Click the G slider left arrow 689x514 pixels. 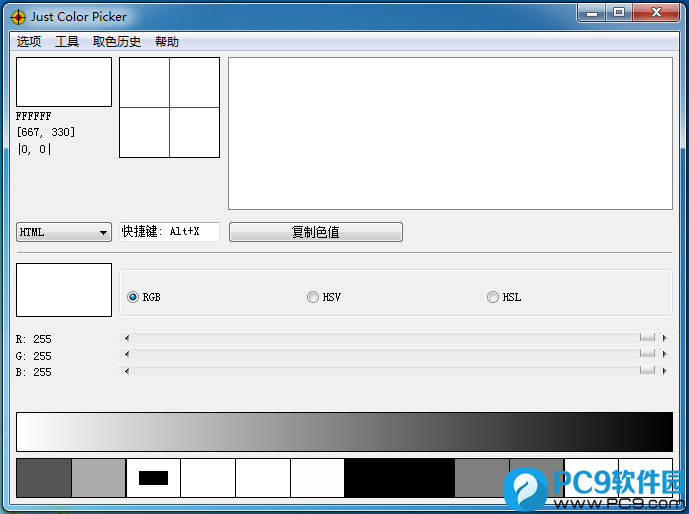(127, 354)
